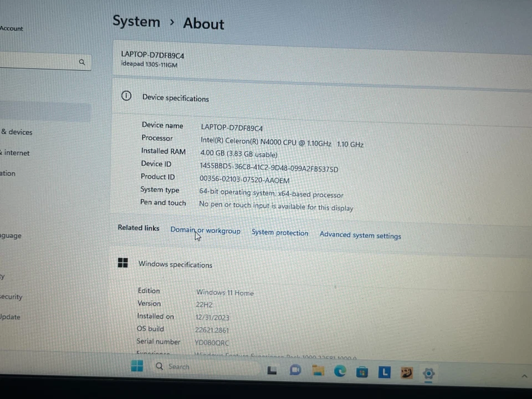Click the 4.00 GB installed RAM value
This screenshot has width=532, height=399.
click(239, 154)
